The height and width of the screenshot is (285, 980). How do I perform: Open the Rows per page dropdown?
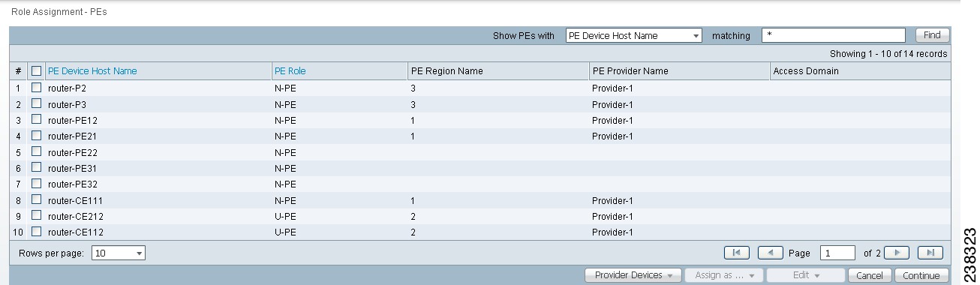coord(119,253)
